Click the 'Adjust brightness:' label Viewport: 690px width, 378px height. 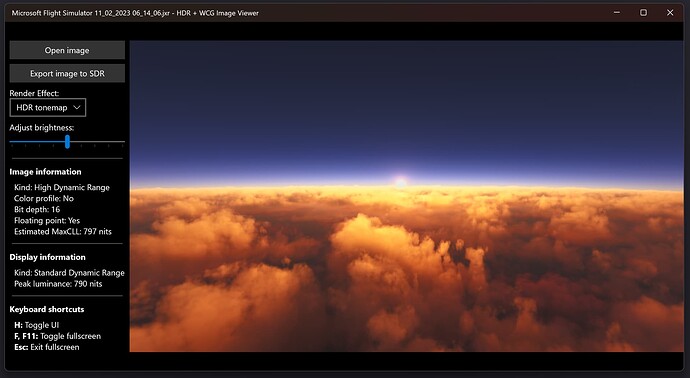42,128
